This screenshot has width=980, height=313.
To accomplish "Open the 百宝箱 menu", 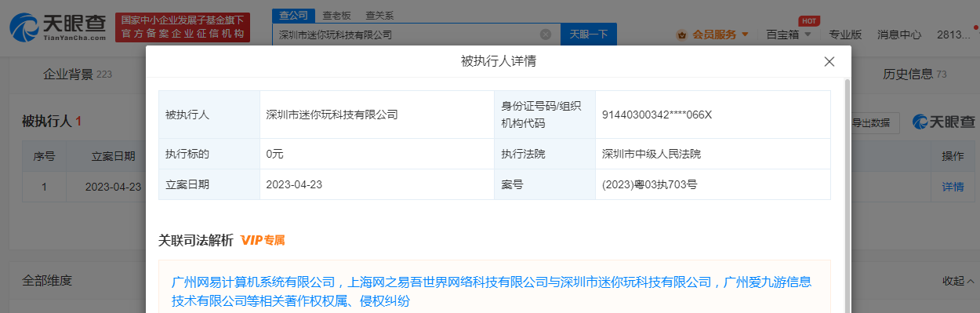I will pyautogui.click(x=788, y=35).
